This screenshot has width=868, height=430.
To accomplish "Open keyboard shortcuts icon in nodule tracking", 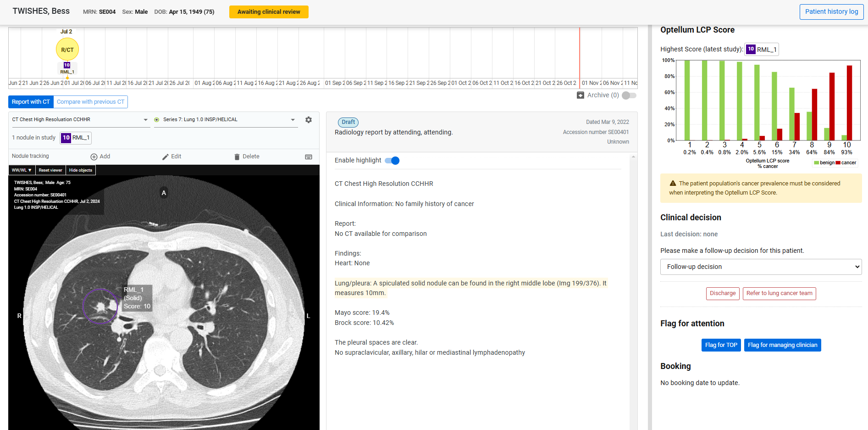I will [x=309, y=157].
